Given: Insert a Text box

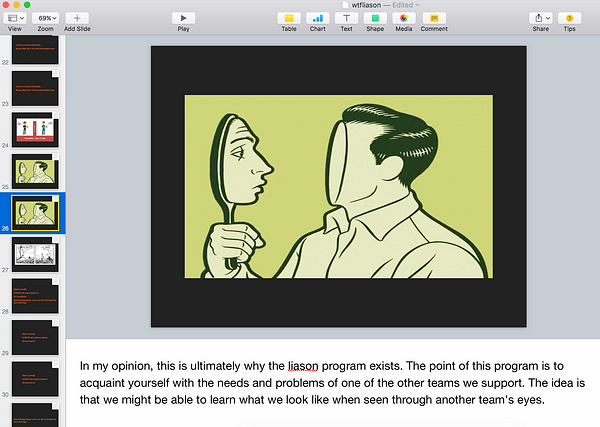Looking at the screenshot, I should (346, 18).
